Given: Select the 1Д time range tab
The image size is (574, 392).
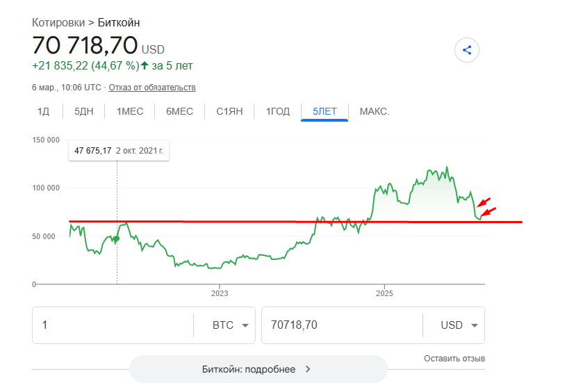Looking at the screenshot, I should pos(43,111).
